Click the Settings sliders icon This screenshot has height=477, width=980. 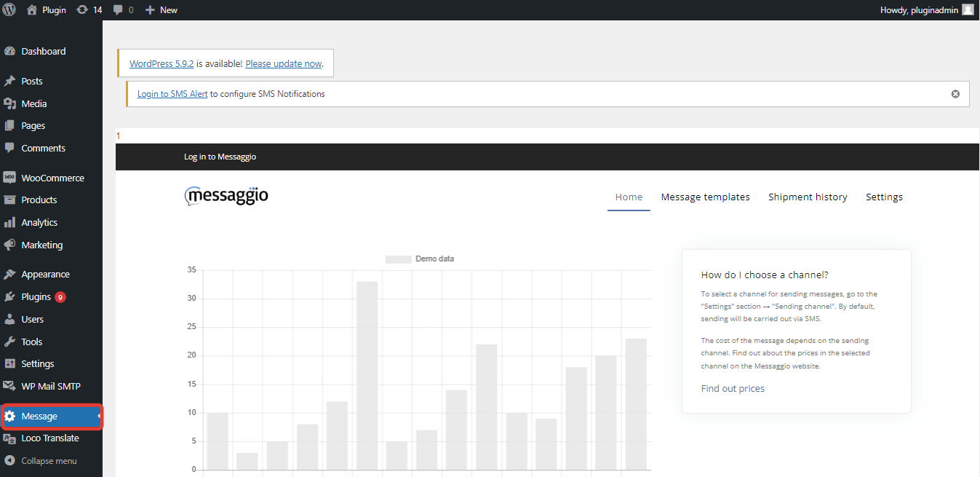(x=9, y=363)
